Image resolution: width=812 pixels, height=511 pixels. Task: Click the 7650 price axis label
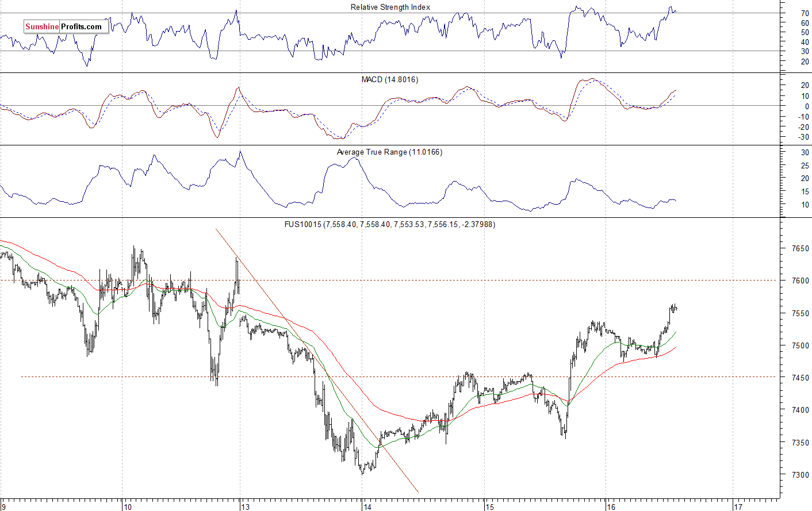(x=800, y=249)
